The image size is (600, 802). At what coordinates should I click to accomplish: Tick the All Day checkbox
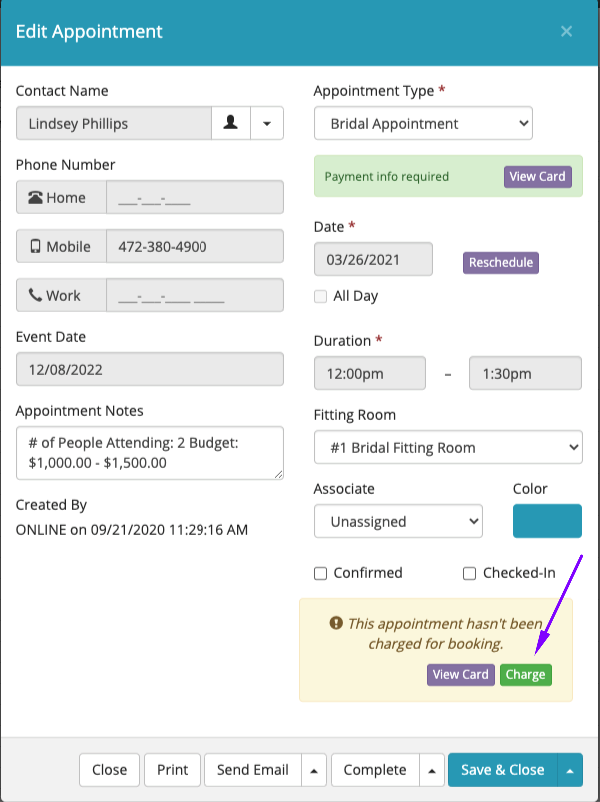(x=320, y=296)
